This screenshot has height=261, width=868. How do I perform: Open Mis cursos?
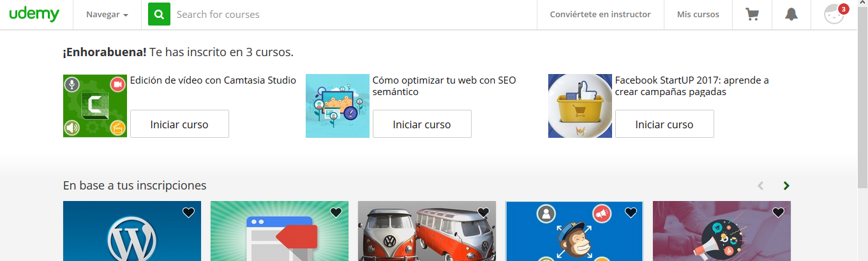point(698,15)
